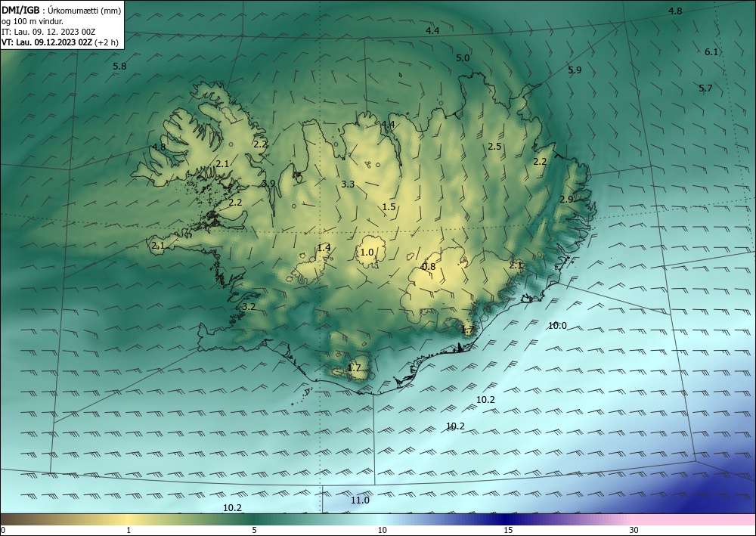This screenshot has height=536, width=756.
Task: Click the 11.0 value near the bottom edge
Action: (x=360, y=500)
